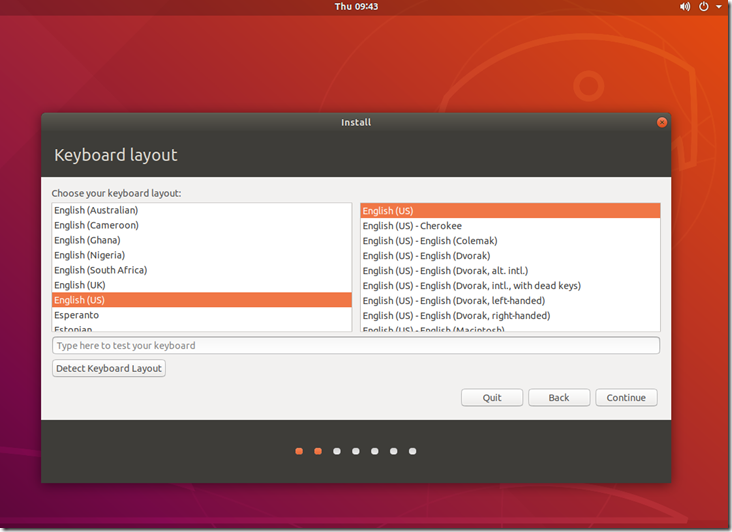Select English (US) in the left list

(202, 300)
